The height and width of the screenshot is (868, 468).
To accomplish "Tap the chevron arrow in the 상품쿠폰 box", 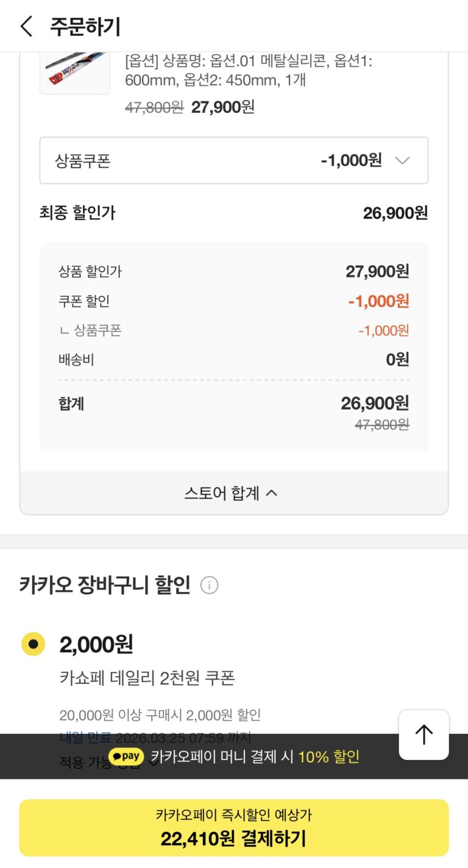I will pos(402,161).
